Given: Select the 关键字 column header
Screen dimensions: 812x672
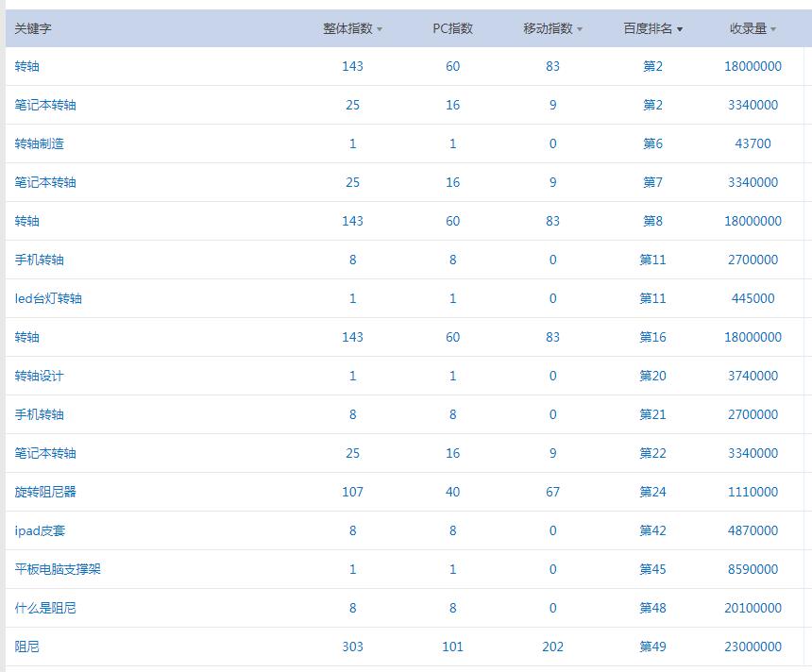Looking at the screenshot, I should coord(33,28).
